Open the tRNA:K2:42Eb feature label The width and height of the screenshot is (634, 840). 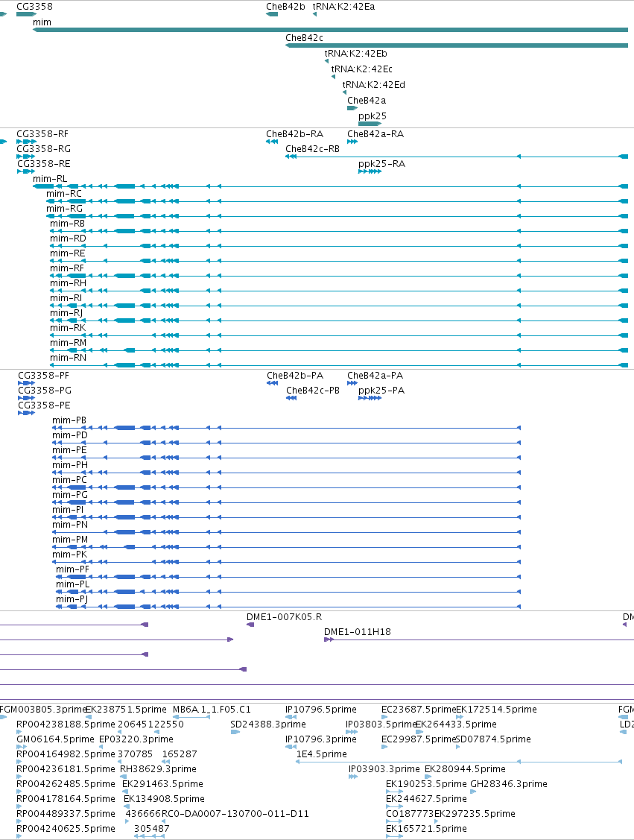pos(355,53)
